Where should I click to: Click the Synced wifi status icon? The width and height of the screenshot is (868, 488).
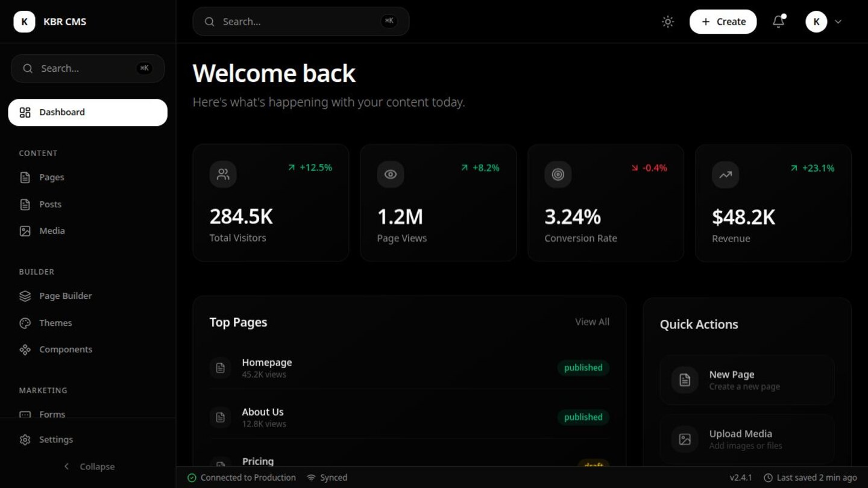coord(311,478)
